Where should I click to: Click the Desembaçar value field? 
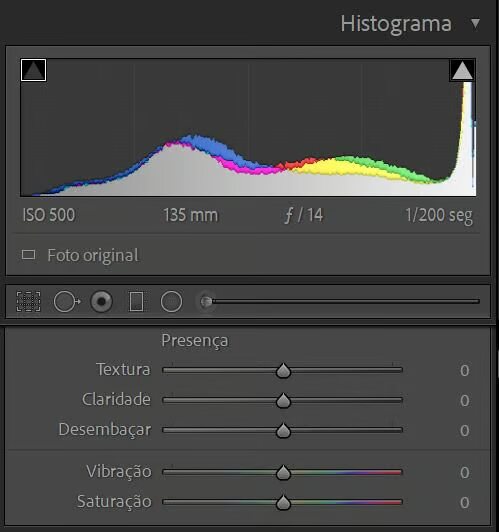pyautogui.click(x=465, y=431)
